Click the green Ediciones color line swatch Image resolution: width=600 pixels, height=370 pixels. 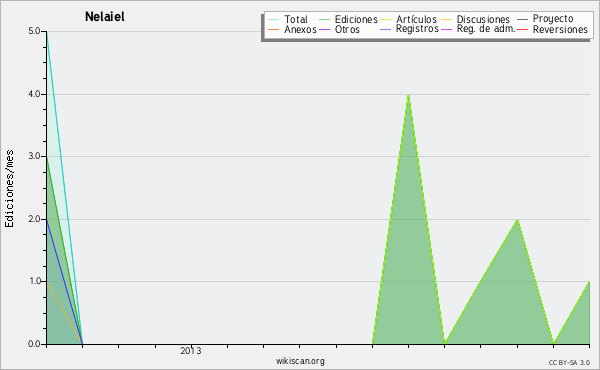tap(324, 19)
